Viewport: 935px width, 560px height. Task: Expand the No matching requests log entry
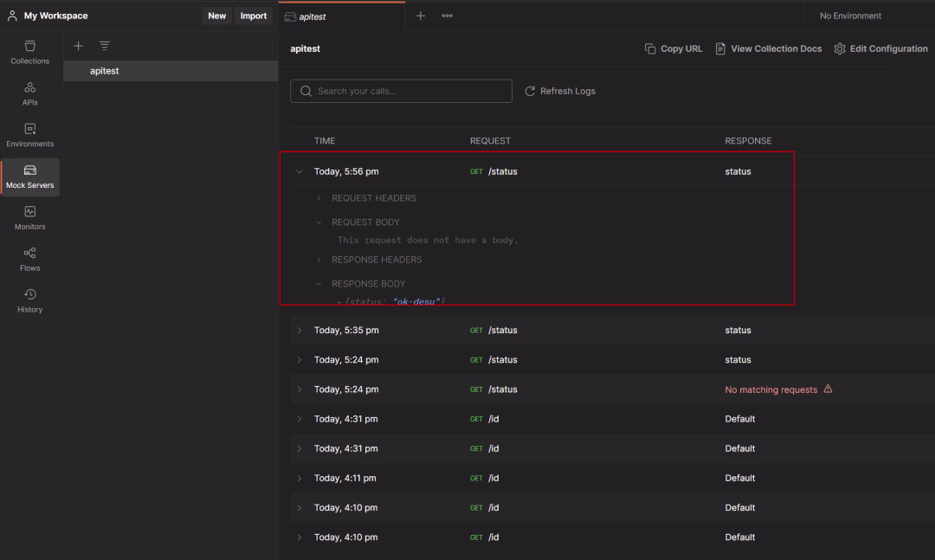(x=300, y=389)
